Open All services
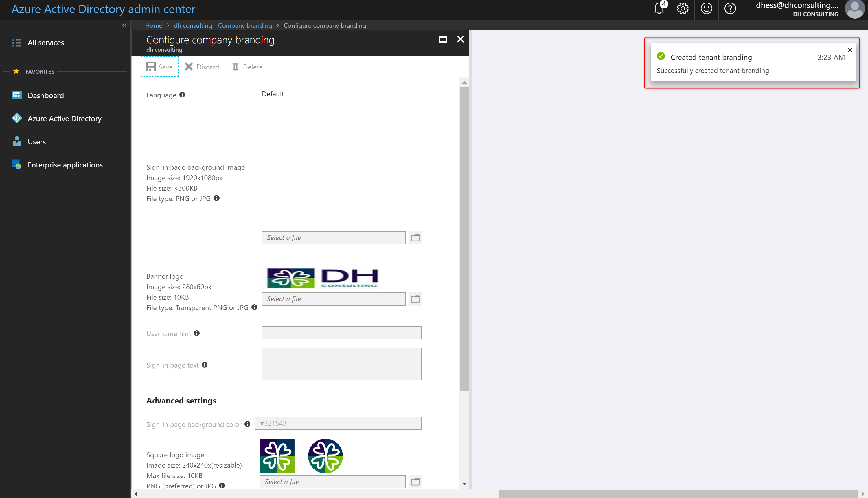Viewport: 868px width, 498px height. [46, 43]
